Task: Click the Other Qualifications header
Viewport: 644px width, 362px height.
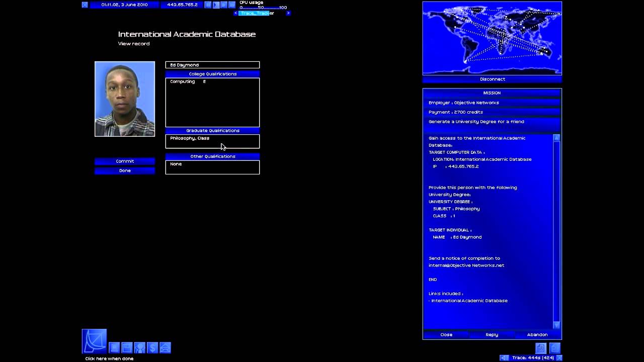Action: [x=212, y=156]
